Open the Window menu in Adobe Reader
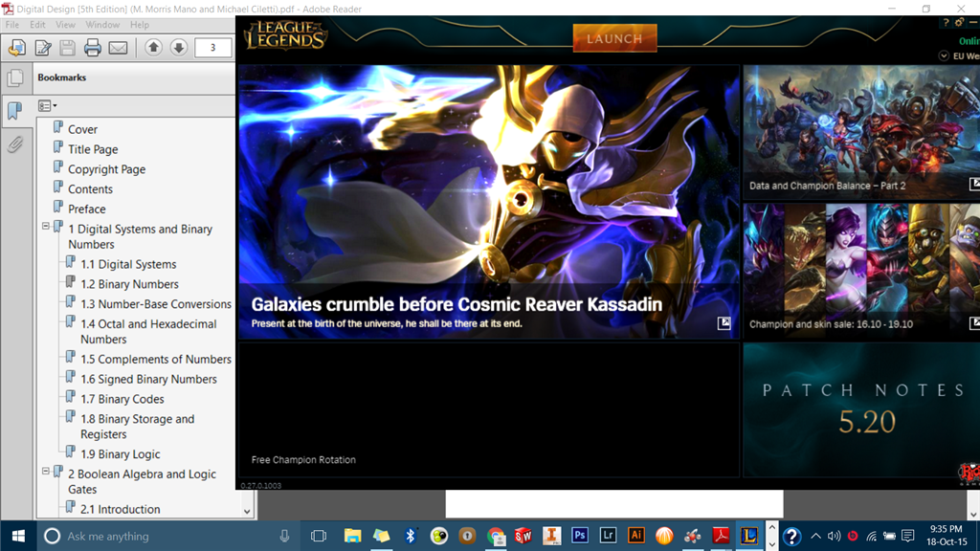980x551 pixels. pos(102,25)
